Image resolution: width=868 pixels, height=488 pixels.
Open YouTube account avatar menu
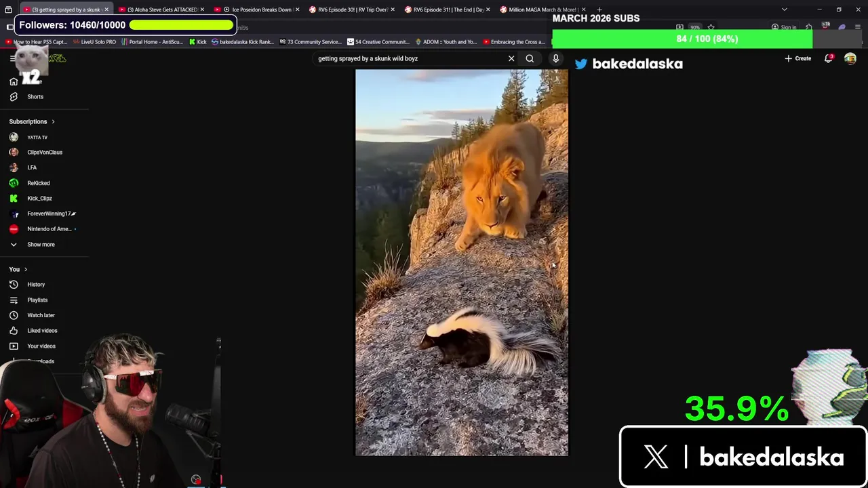pyautogui.click(x=850, y=58)
